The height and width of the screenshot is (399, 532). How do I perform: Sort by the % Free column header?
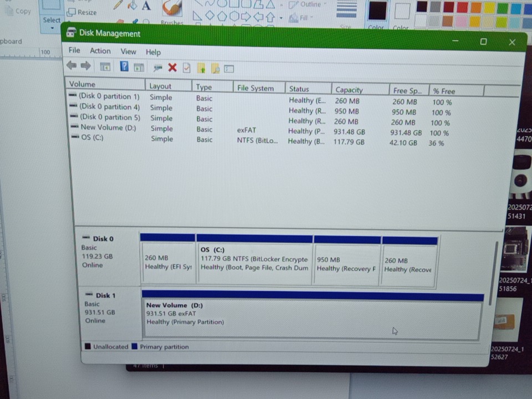(456, 91)
